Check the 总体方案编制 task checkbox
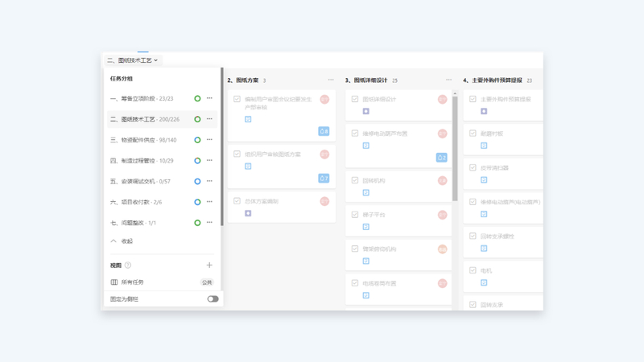The height and width of the screenshot is (362, 644). pyautogui.click(x=237, y=202)
